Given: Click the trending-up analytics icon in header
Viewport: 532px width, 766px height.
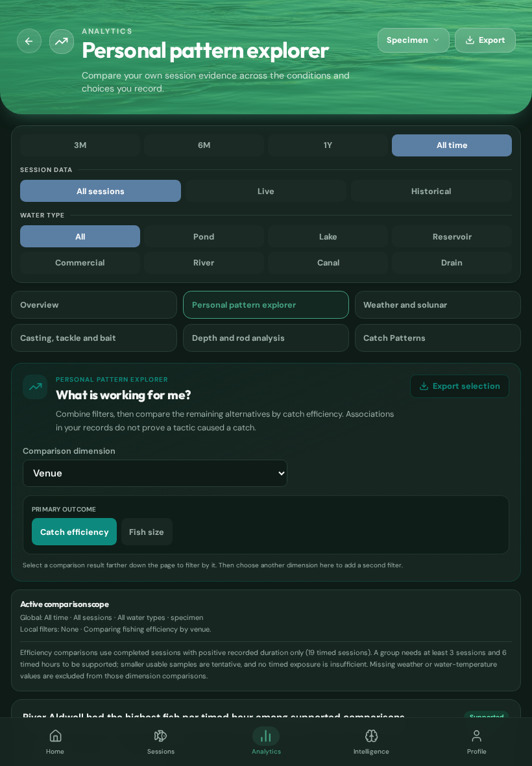Looking at the screenshot, I should click(62, 41).
